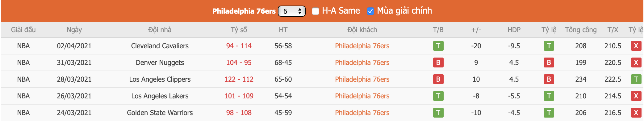
Task: Click the 122 - 112 score link
Action: 239,80
